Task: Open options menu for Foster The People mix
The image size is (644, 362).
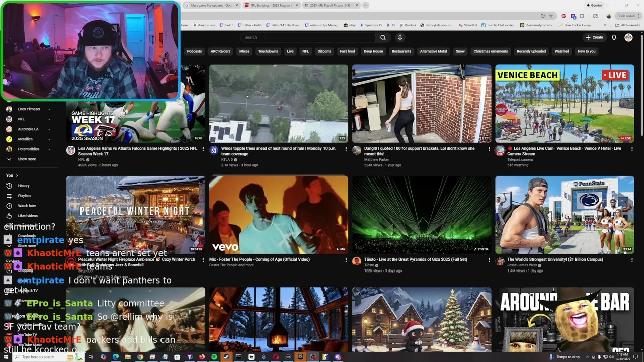Action: pos(346,260)
